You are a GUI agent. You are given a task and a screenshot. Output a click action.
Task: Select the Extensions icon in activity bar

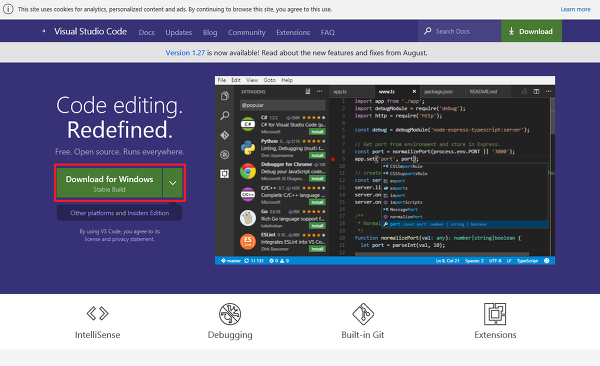pyautogui.click(x=225, y=174)
